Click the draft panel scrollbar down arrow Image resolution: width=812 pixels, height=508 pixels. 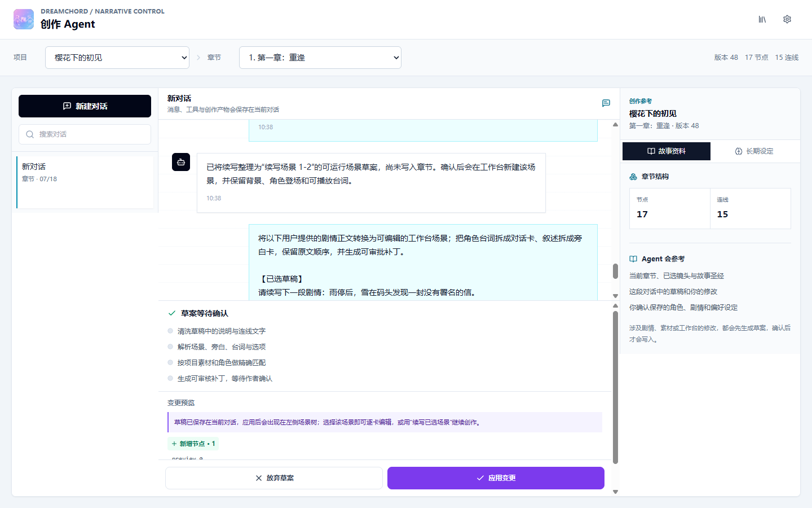[615, 492]
